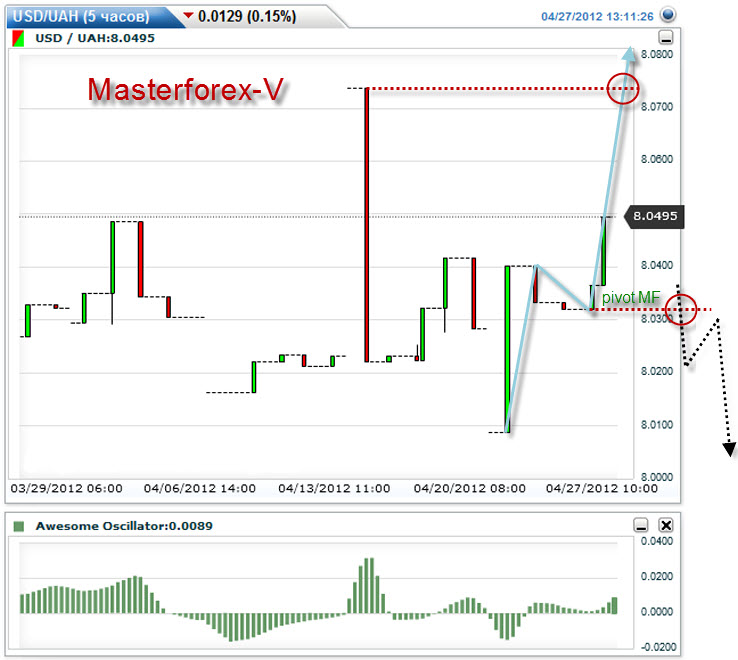Click the 0.0400 oscillator axis label

coord(657,541)
